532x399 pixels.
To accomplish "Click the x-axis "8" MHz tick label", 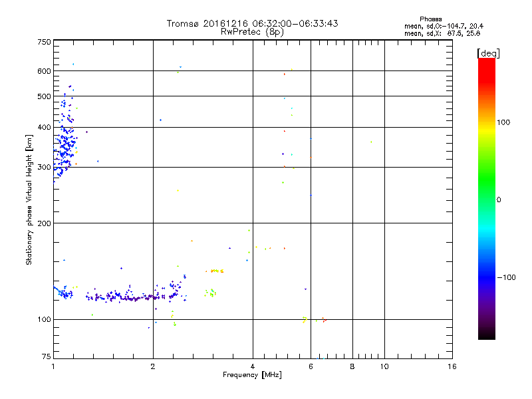I will tap(352, 366).
